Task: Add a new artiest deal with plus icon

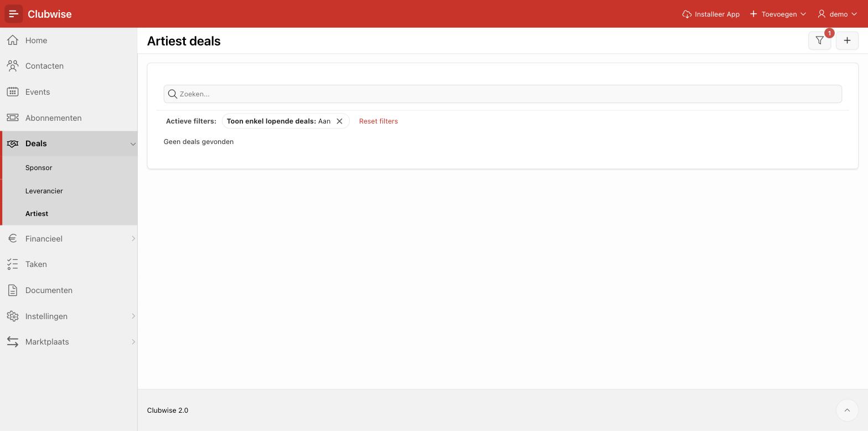Action: (847, 40)
